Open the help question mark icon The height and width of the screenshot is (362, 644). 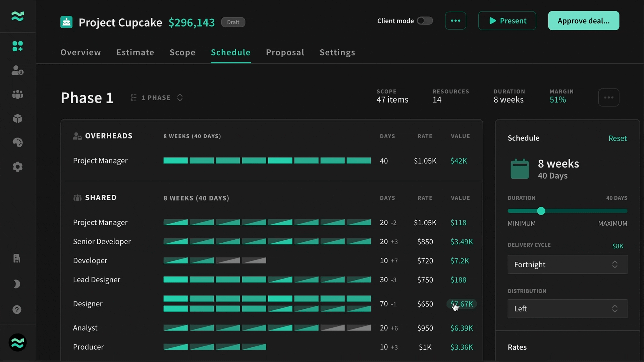click(x=17, y=309)
